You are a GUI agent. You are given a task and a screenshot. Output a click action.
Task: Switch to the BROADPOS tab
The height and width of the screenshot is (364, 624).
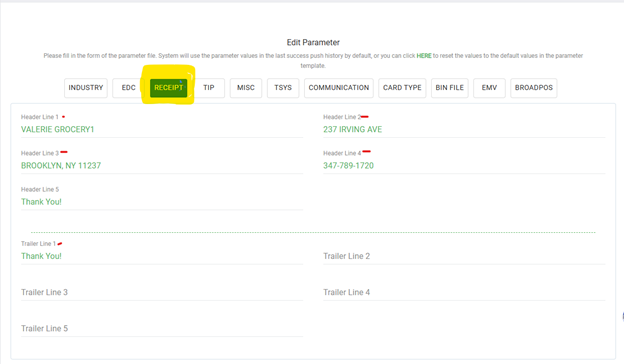click(x=534, y=88)
